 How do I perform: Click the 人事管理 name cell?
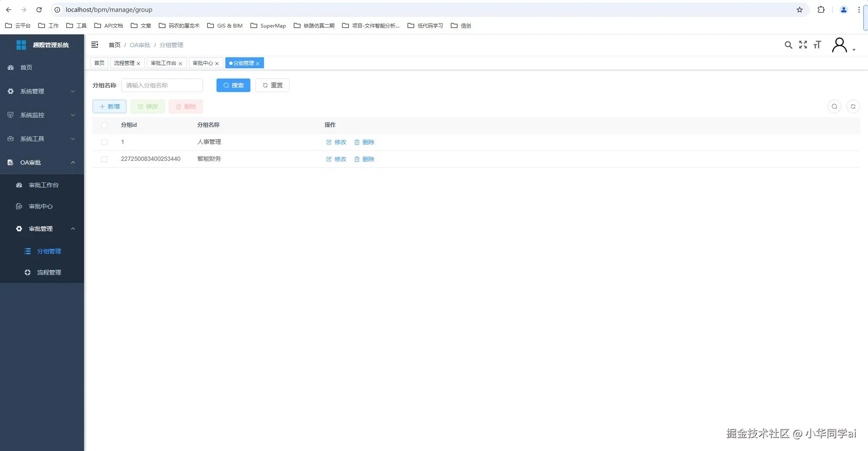pos(209,142)
